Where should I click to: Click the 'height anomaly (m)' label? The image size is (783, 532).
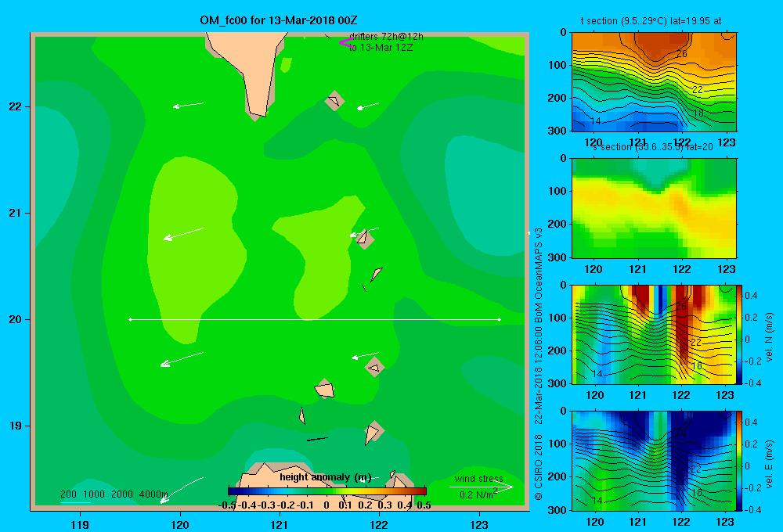[x=326, y=477]
